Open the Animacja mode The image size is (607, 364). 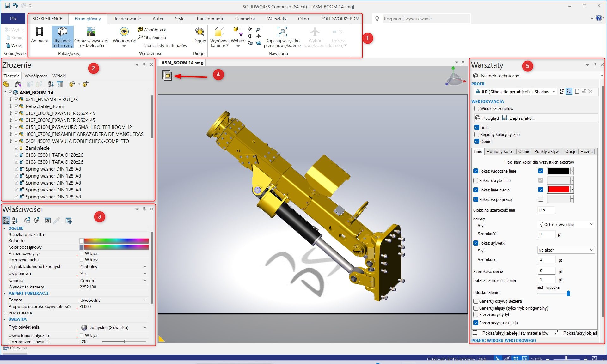tap(40, 35)
